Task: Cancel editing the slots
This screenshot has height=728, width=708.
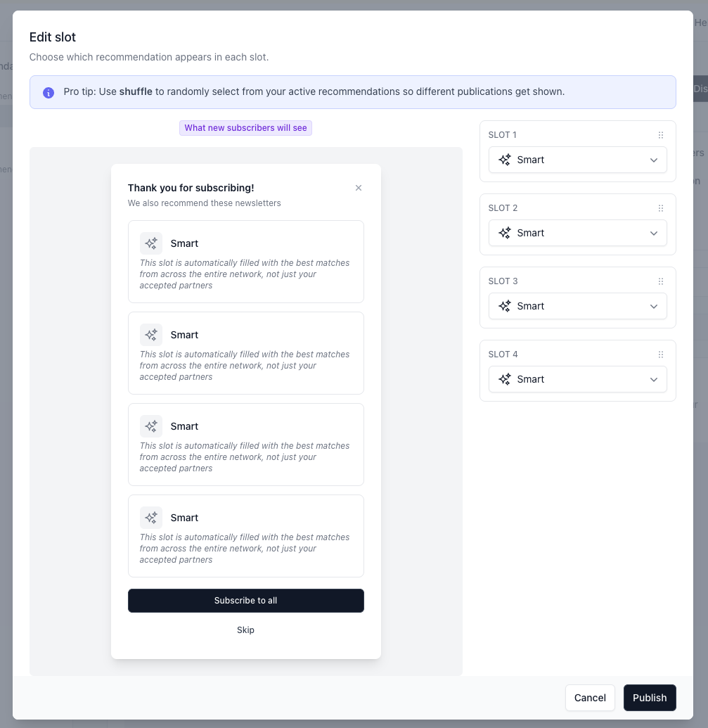Action: (590, 698)
